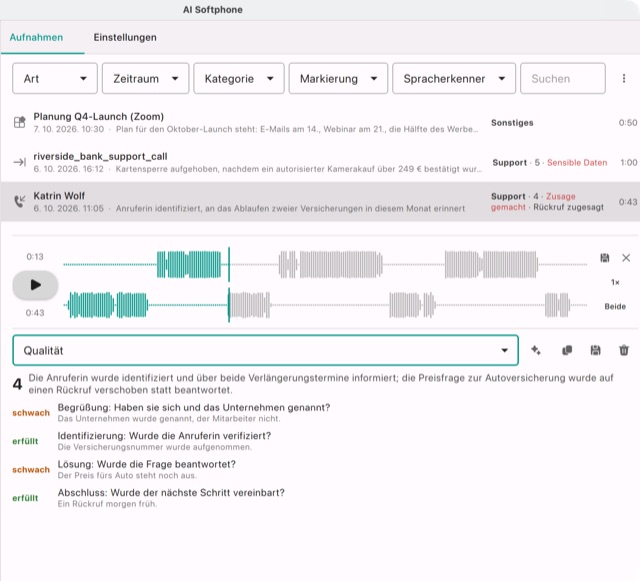Screen dimensions: 640x581
Task: Click the 0:13 elapsed time label
Action: 35,257
